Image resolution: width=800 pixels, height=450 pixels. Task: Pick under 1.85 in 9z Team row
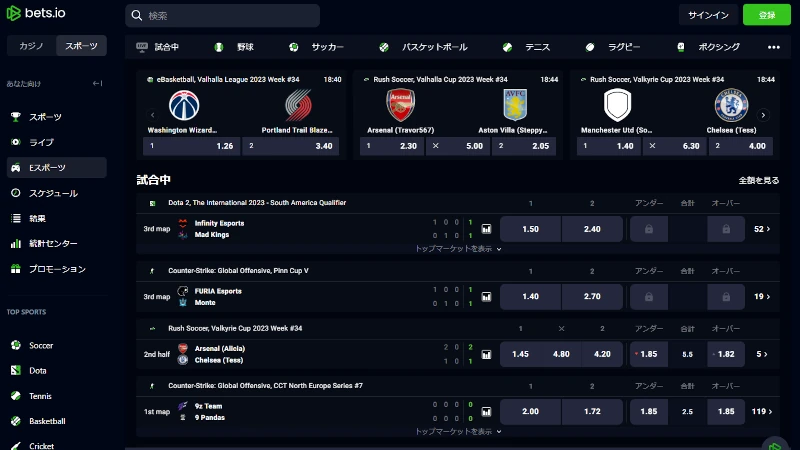click(x=648, y=411)
